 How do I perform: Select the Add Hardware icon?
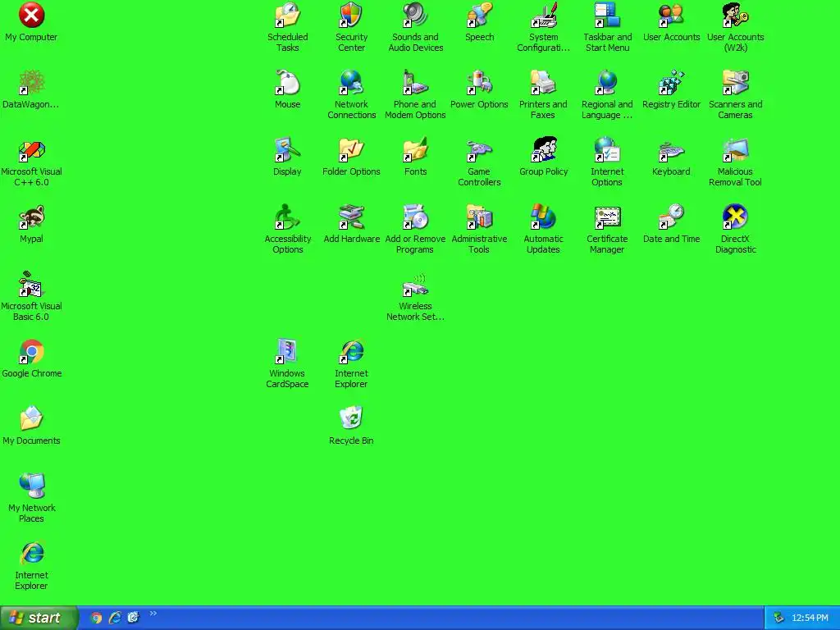point(351,218)
